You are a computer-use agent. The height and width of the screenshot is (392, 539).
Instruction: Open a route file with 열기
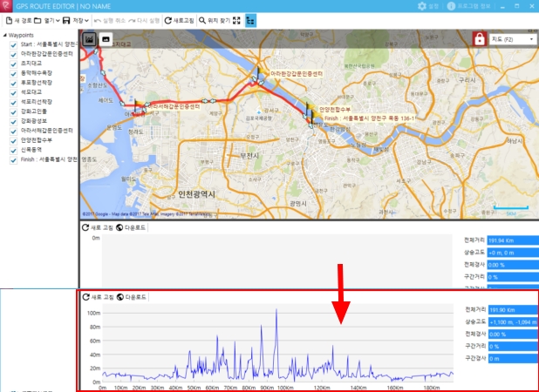(45, 21)
